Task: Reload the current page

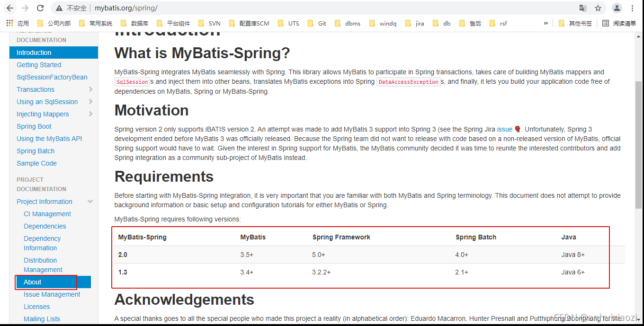Action: click(x=40, y=8)
